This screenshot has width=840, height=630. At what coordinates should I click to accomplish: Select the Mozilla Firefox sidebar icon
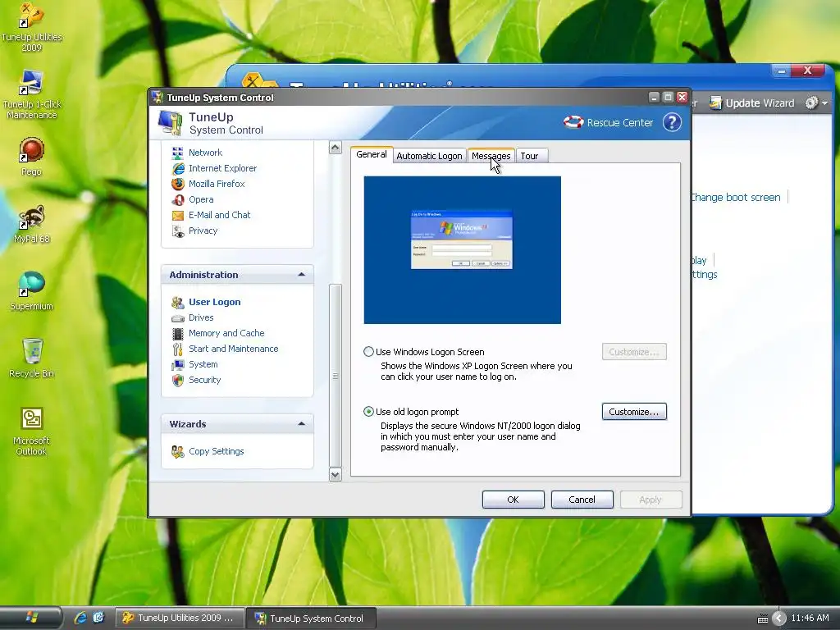tap(177, 184)
